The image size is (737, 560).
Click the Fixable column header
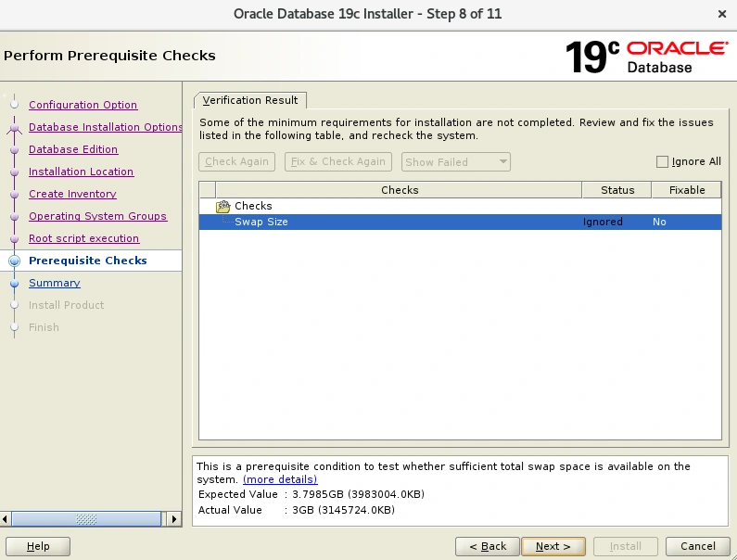pos(687,190)
